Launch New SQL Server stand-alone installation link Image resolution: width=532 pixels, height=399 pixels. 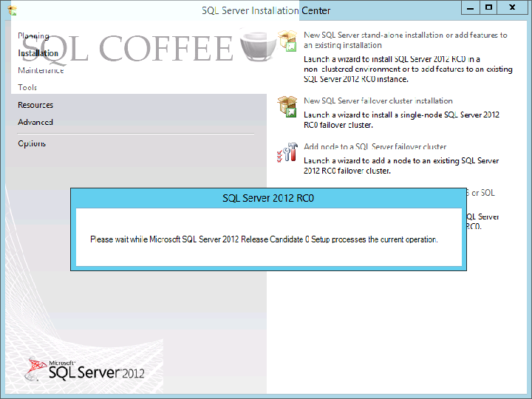tap(406, 40)
